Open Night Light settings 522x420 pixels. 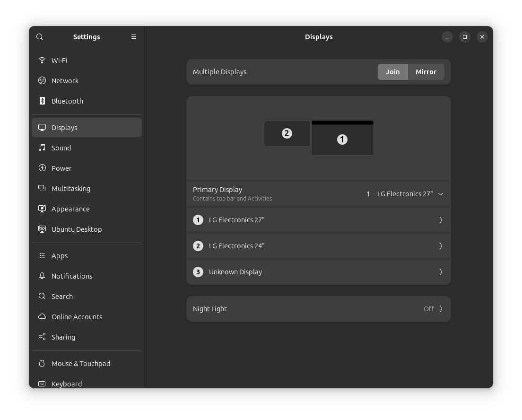pos(319,308)
